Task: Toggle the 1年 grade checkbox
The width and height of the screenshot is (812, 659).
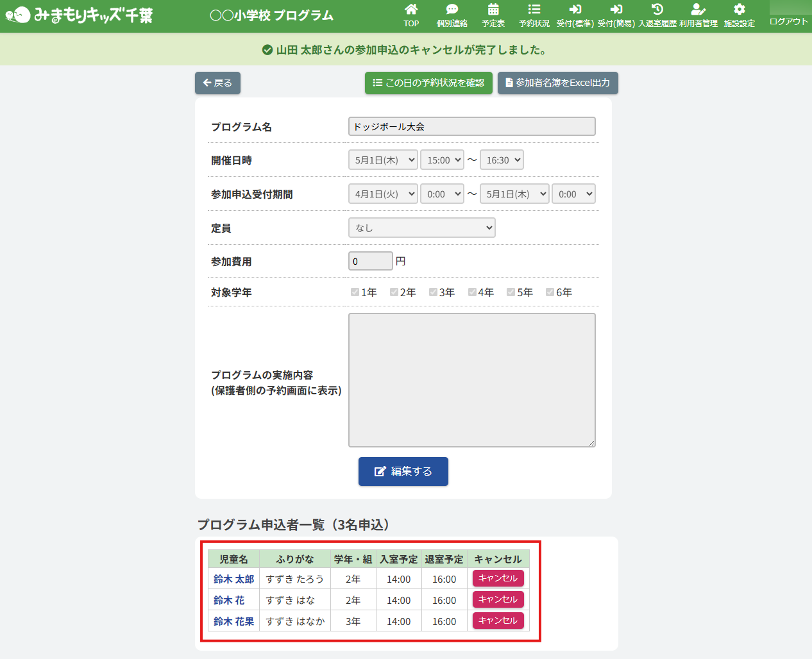Action: coord(355,292)
